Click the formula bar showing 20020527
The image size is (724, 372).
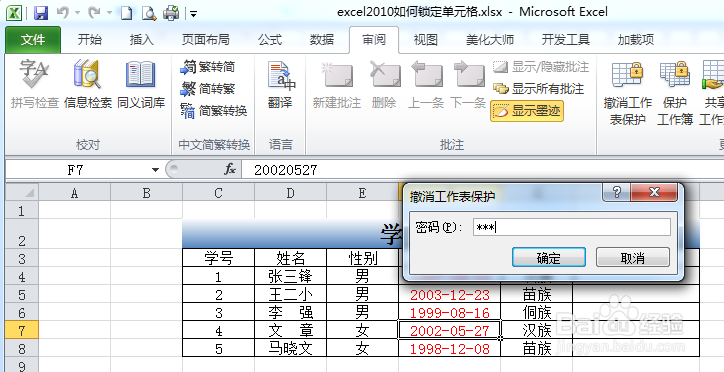pyautogui.click(x=483, y=170)
